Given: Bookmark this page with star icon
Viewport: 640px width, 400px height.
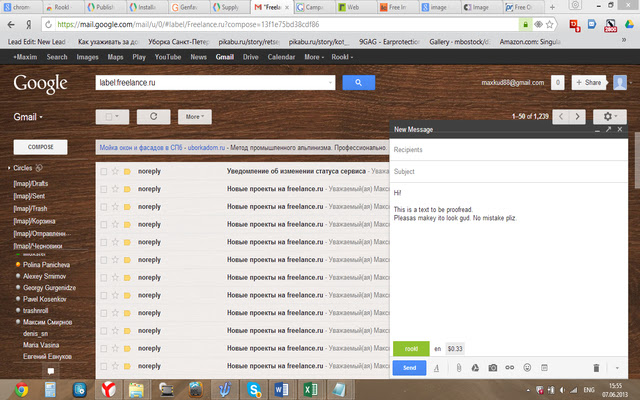Looking at the screenshot, I should coord(549,24).
